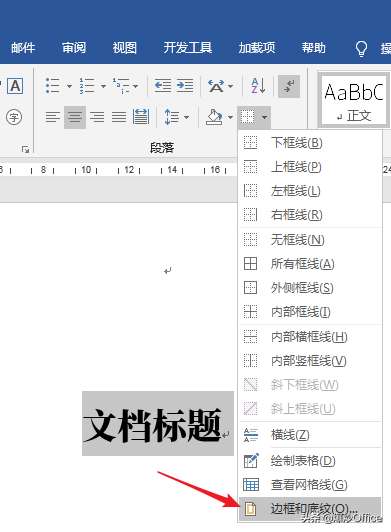Image resolution: width=391 pixels, height=532 pixels.
Task: Click the numbered list icon
Action: [x=87, y=86]
